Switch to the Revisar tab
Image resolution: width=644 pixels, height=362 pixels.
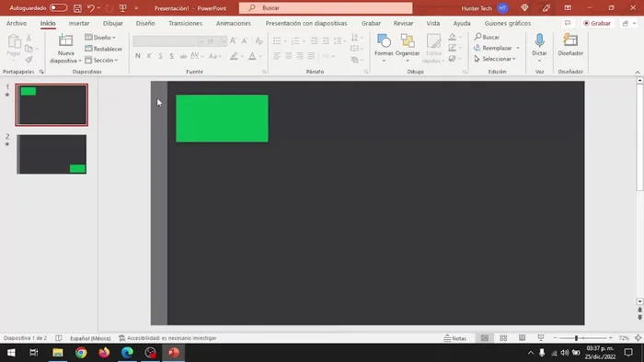(x=403, y=23)
